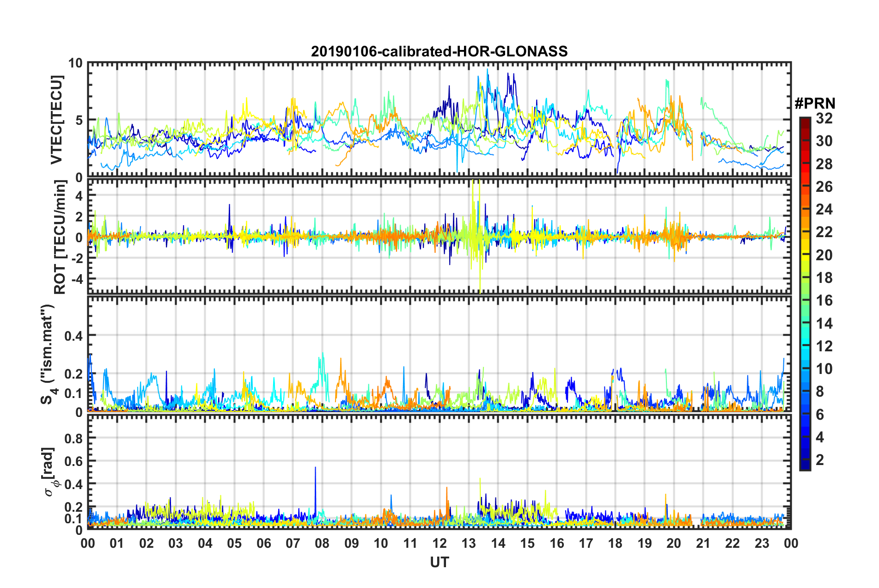
Task: Pick sigma-phi axis tick label 0.8
Action: pyautogui.click(x=73, y=438)
